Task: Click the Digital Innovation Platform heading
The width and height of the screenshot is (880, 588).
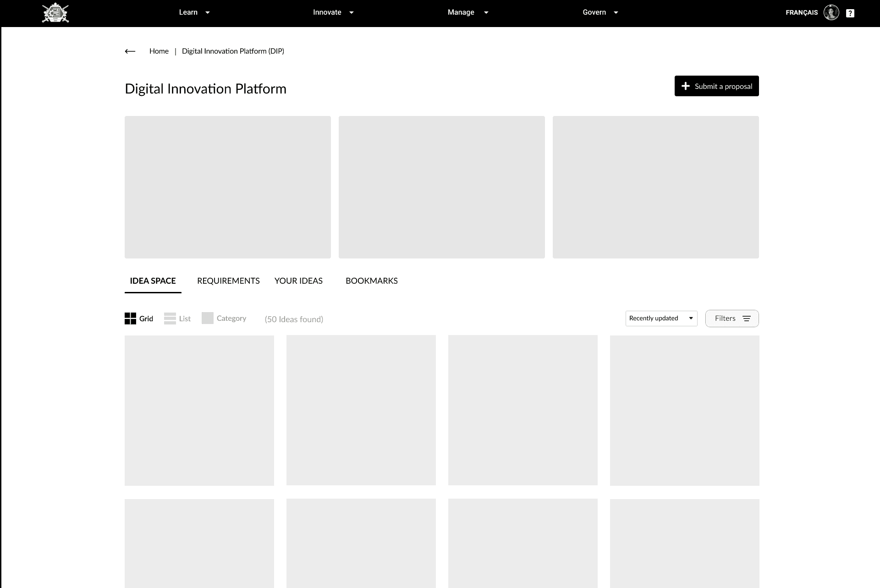Action: [x=205, y=89]
